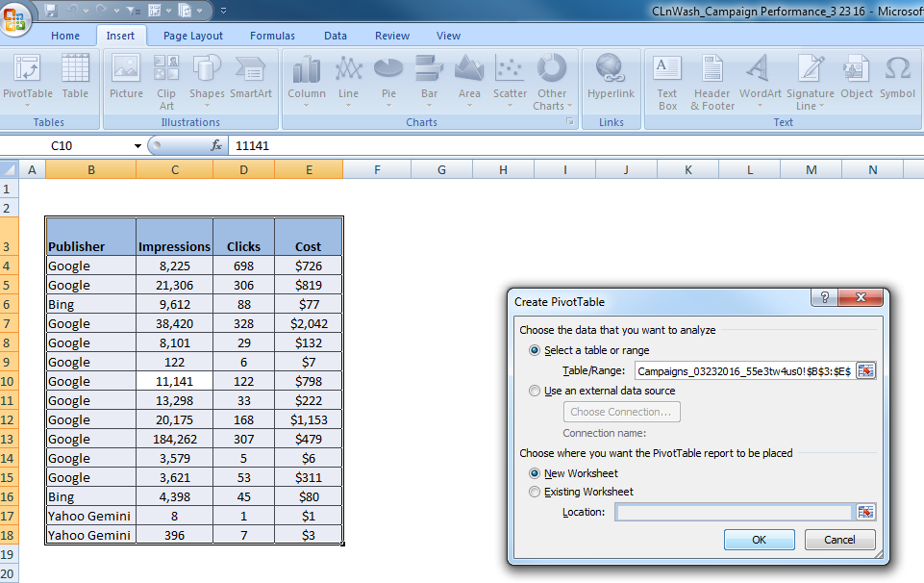Open the Other Charts dropdown
The image size is (924, 583).
(x=552, y=81)
